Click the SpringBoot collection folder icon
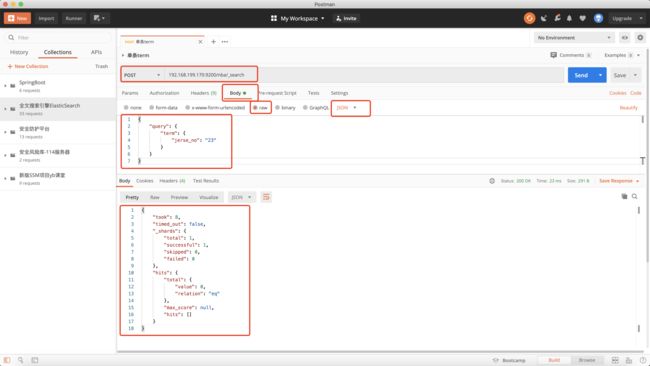Viewport: 650px width, 366px height. tap(13, 86)
